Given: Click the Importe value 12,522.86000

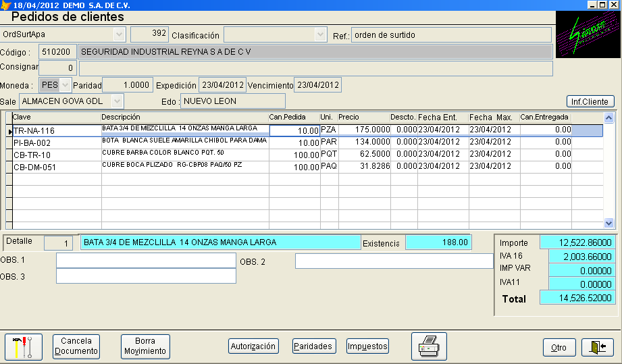Looking at the screenshot, I should click(577, 242).
